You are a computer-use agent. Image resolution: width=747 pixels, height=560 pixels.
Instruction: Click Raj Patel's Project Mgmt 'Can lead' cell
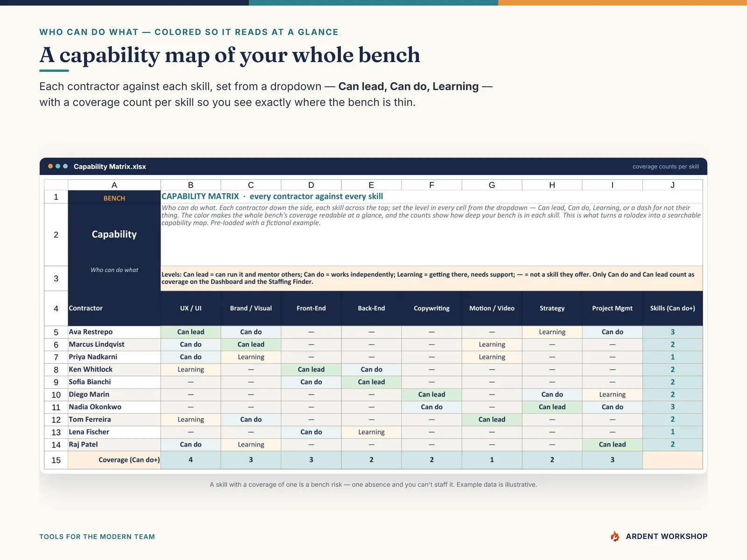click(x=613, y=445)
